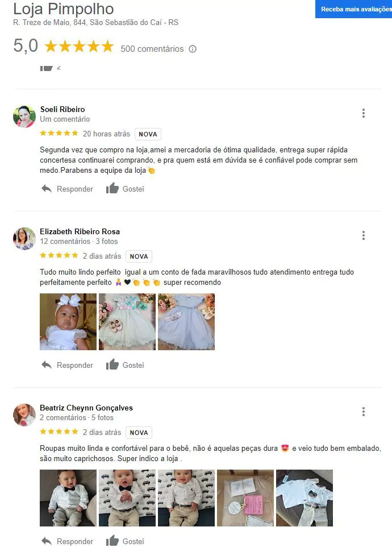
Task: Open Beatriz Cheynn Gonçalves's name link
Action: 86,408
